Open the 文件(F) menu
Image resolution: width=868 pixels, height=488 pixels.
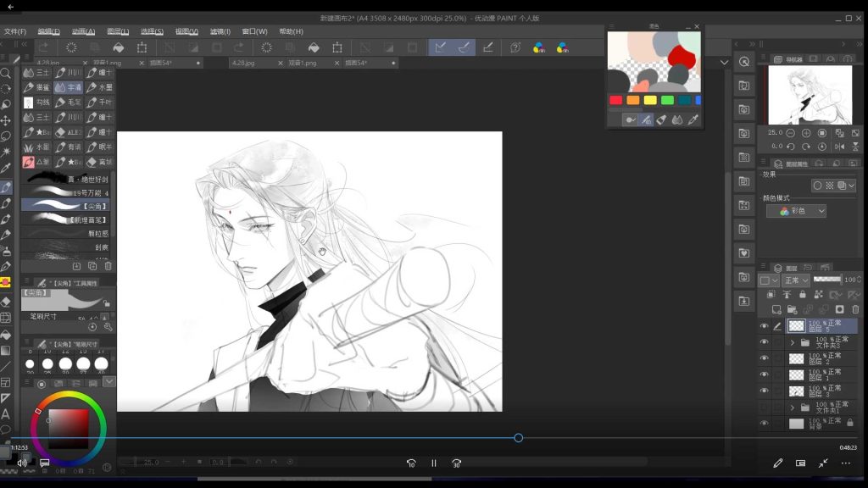tap(15, 31)
